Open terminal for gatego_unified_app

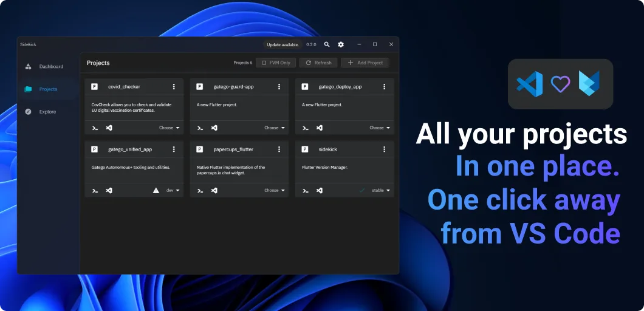[95, 191]
